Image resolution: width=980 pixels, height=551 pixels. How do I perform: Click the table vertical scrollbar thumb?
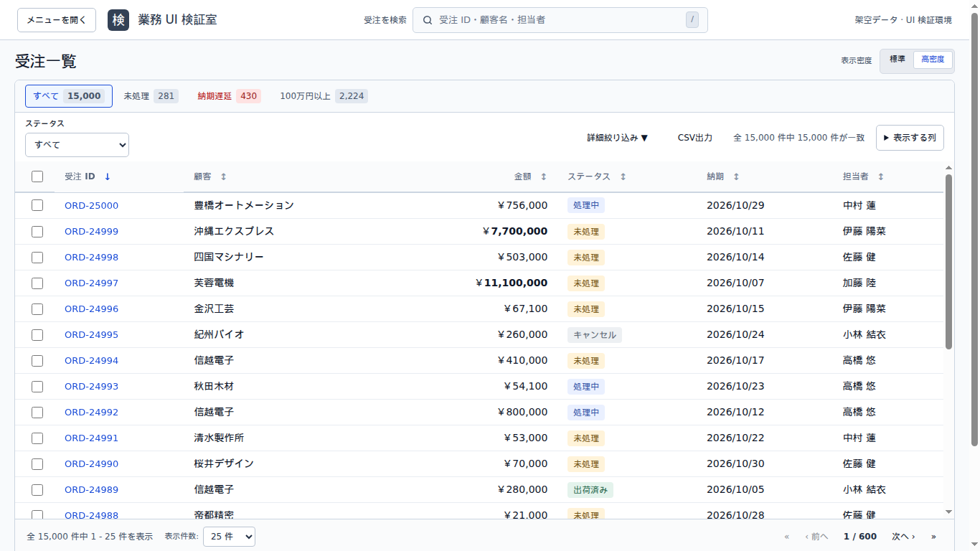(948, 262)
